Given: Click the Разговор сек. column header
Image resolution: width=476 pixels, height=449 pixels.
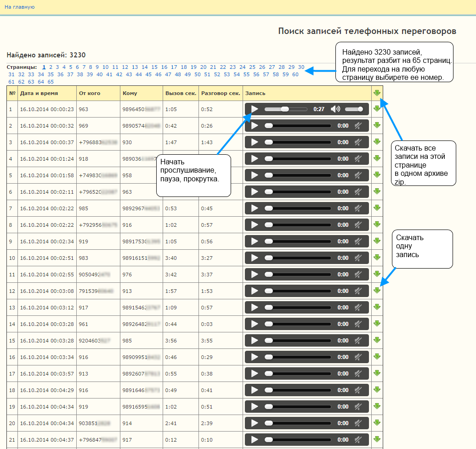Looking at the screenshot, I should pos(221,93).
